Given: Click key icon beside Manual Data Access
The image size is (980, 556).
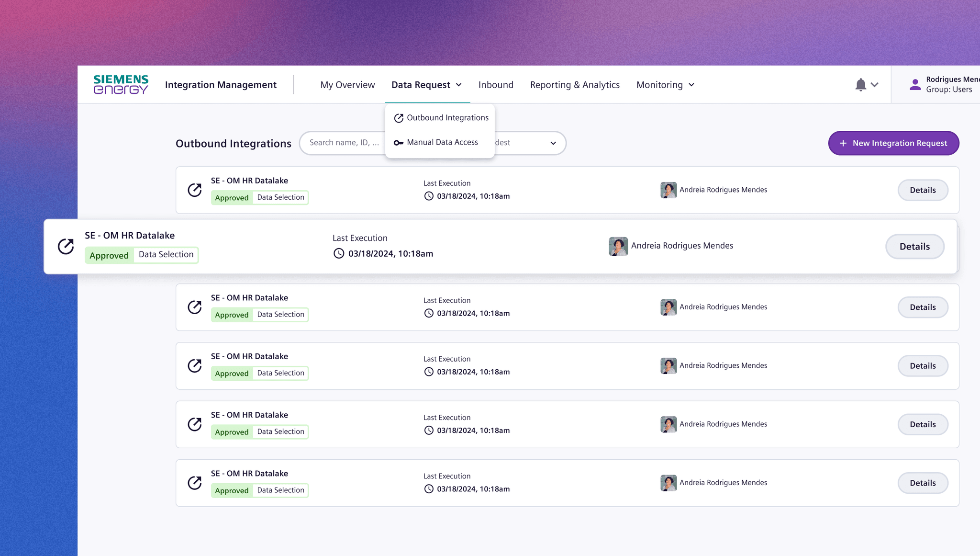Looking at the screenshot, I should click(398, 143).
